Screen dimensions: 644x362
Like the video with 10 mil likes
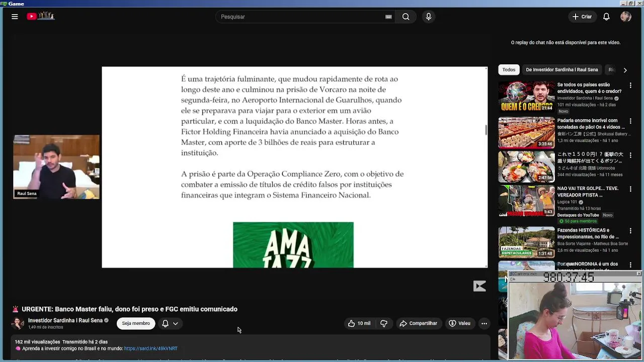click(359, 323)
